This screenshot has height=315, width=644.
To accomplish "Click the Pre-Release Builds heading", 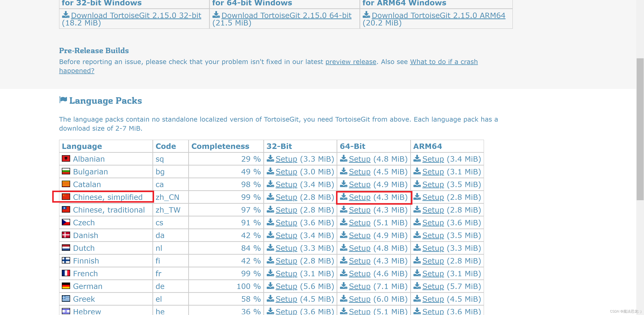I will (x=94, y=51).
